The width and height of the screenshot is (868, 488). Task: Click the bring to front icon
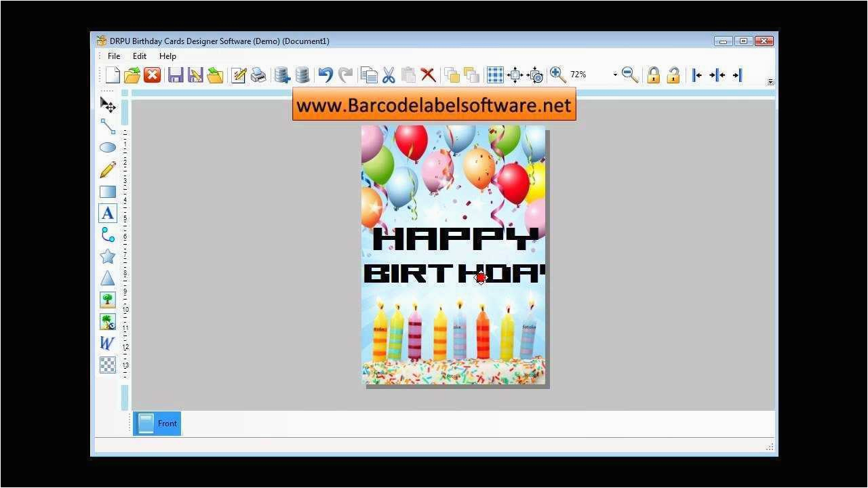pos(452,75)
